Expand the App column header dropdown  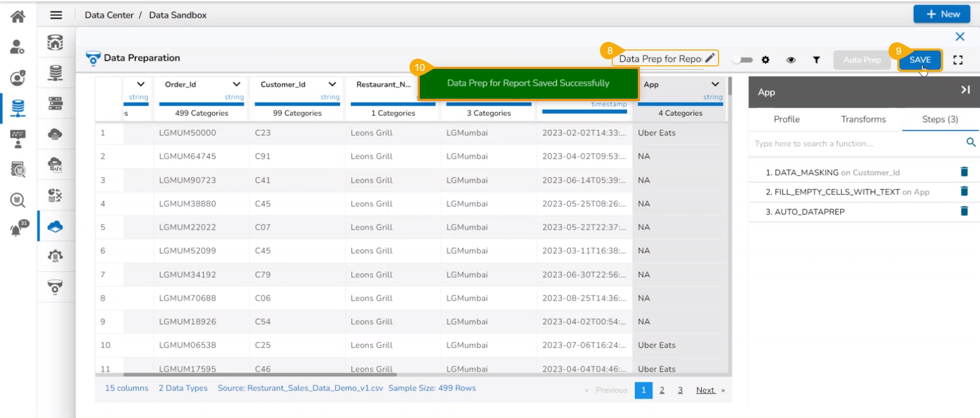click(715, 84)
